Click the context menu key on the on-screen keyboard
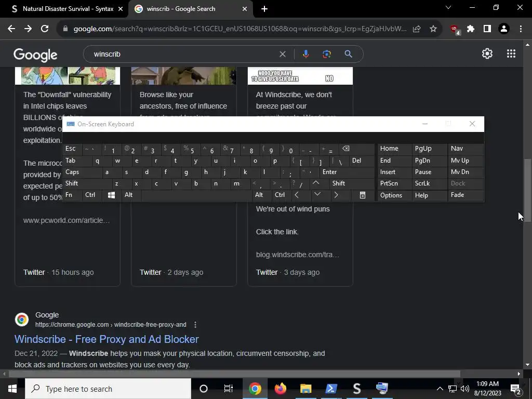Screen dimensions: 532x399 click(x=362, y=195)
